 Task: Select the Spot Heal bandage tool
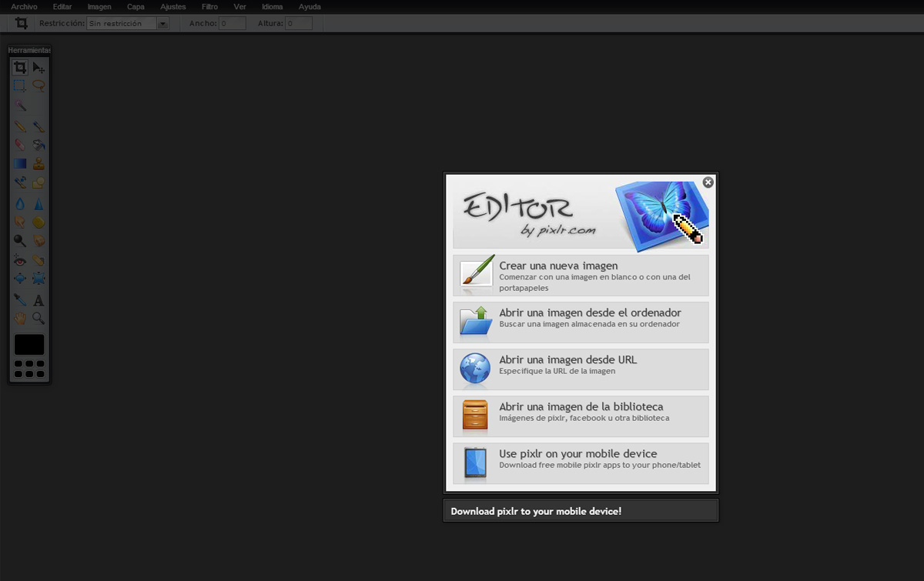(38, 261)
